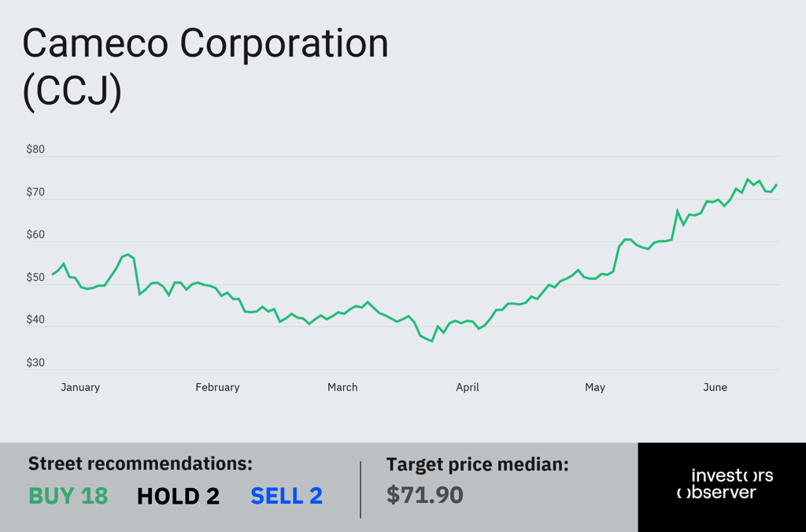The height and width of the screenshot is (532, 806).
Task: Click the Investors Observer logo
Action: pyautogui.click(x=725, y=484)
